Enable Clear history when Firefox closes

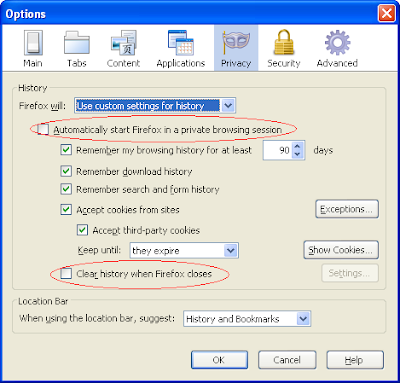tap(66, 274)
